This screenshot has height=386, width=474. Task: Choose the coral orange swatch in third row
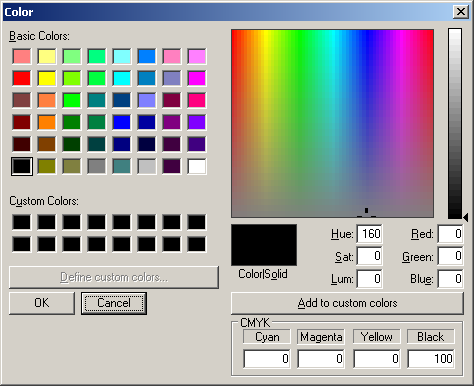pyautogui.click(x=47, y=100)
